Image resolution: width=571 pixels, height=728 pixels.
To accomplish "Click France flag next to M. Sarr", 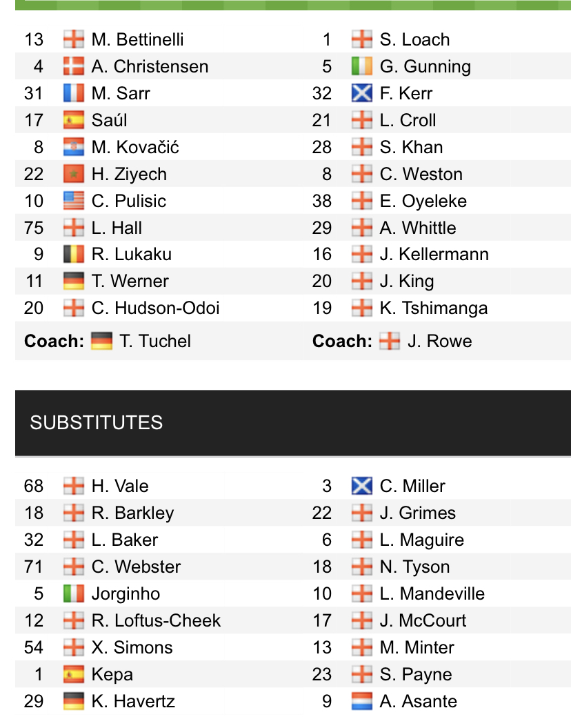I will [x=74, y=93].
